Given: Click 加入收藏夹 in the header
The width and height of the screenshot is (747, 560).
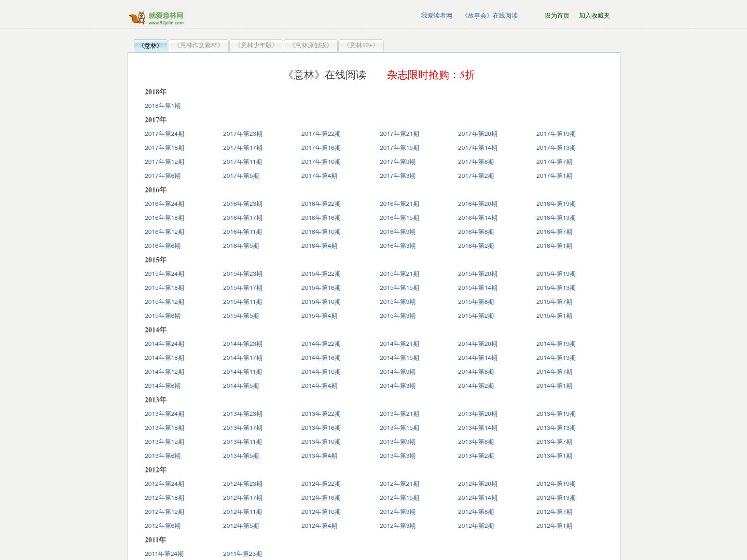Looking at the screenshot, I should (594, 16).
